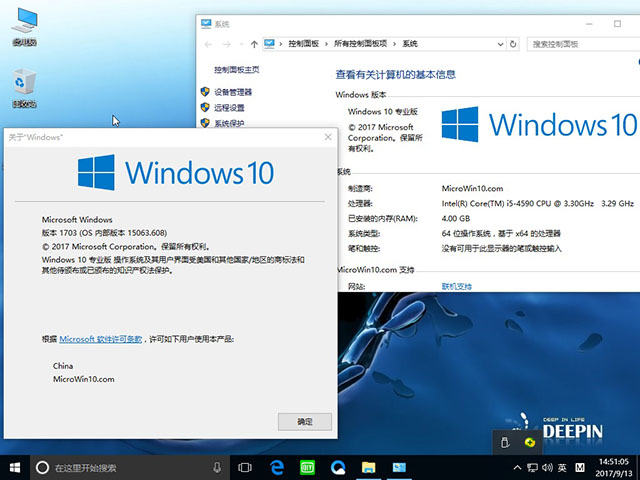
Task: Open the Recycle Bin desktop icon
Action: (x=24, y=88)
